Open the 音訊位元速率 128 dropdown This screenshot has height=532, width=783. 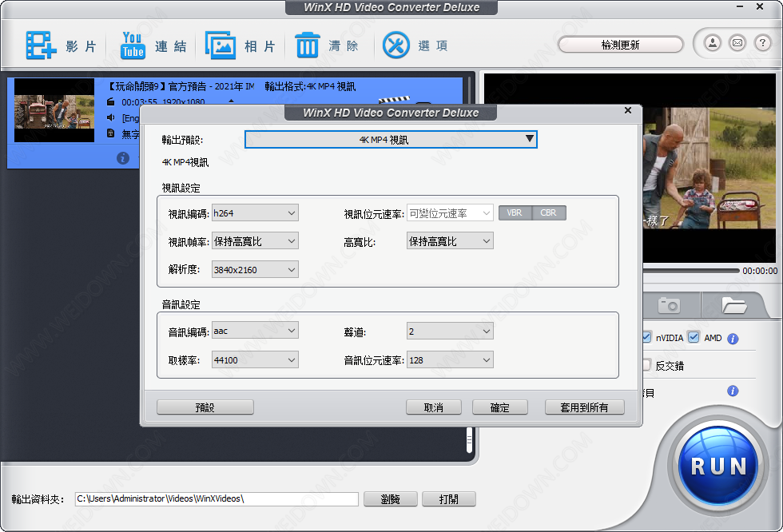[x=450, y=359]
